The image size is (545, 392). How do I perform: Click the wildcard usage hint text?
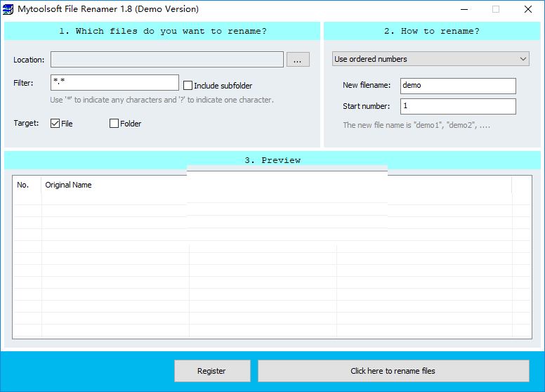pyautogui.click(x=162, y=100)
